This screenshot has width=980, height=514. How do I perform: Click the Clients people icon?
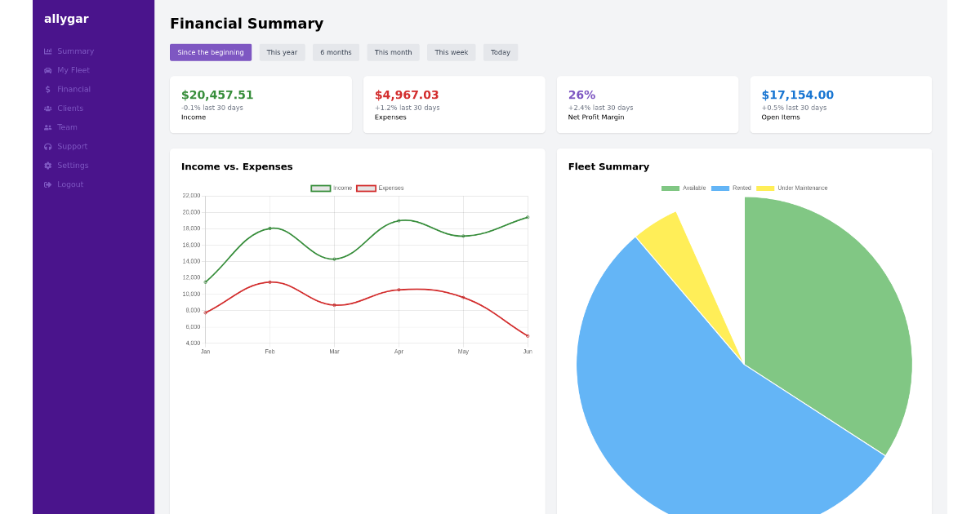tap(47, 108)
